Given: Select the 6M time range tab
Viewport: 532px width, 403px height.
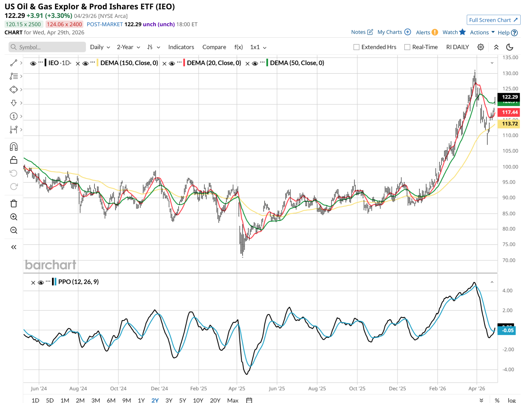Looking at the screenshot, I should tap(111, 400).
